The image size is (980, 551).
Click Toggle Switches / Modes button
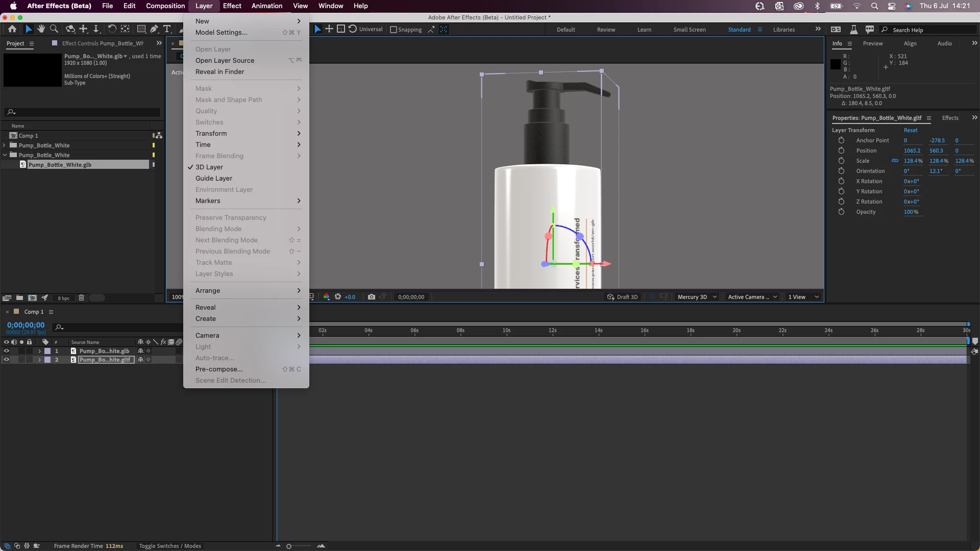click(x=170, y=546)
